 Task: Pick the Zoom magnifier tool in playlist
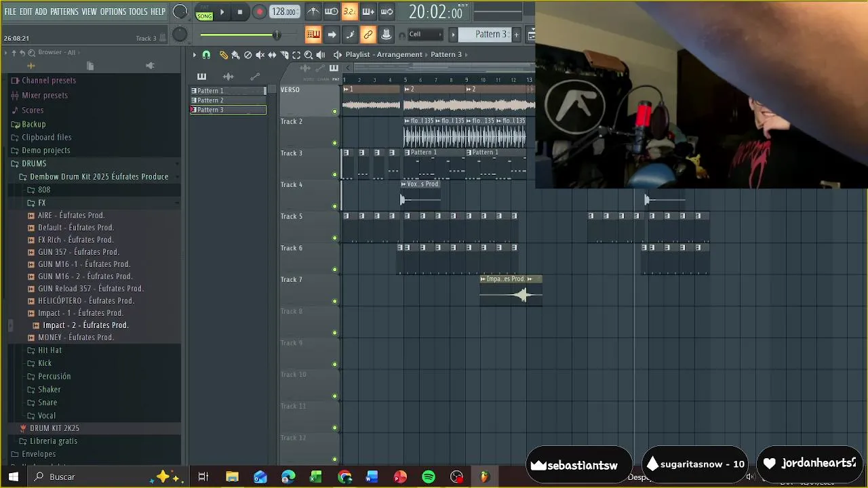[x=309, y=55]
